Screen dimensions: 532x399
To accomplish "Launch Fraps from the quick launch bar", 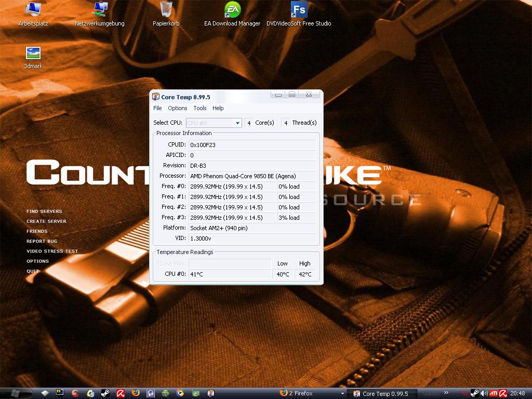I will click(x=60, y=393).
